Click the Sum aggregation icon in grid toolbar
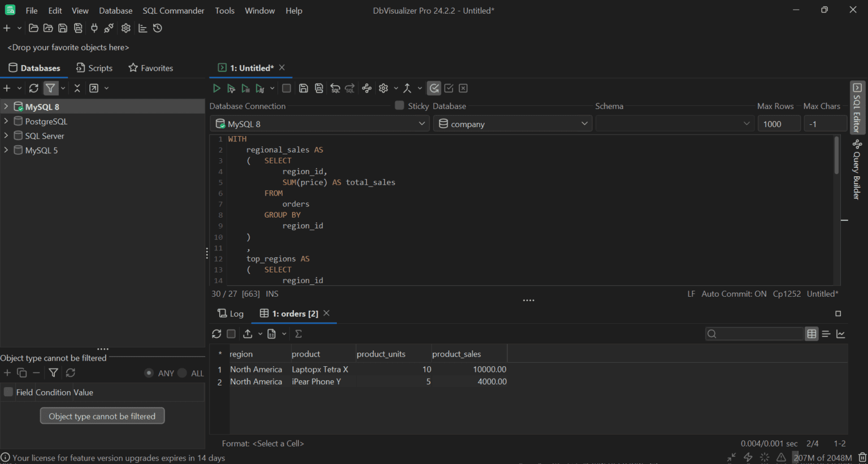Screen dimensions: 868x464 [x=298, y=334]
